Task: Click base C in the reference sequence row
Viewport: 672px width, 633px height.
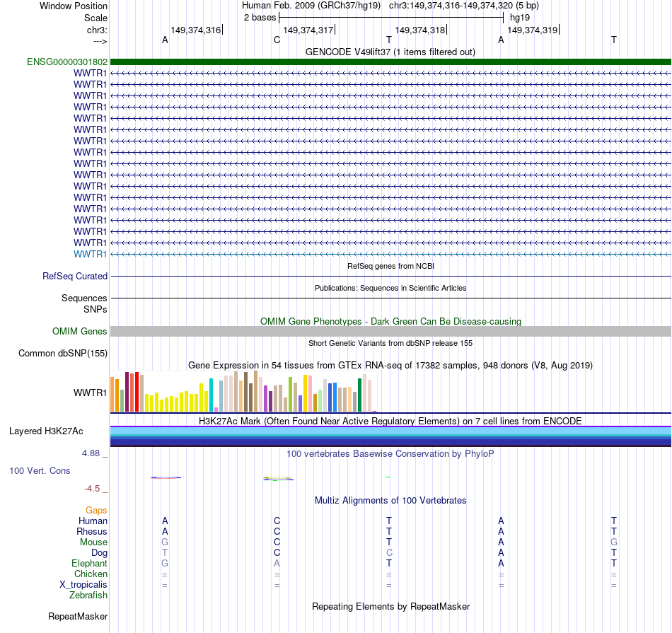Action: [x=277, y=40]
